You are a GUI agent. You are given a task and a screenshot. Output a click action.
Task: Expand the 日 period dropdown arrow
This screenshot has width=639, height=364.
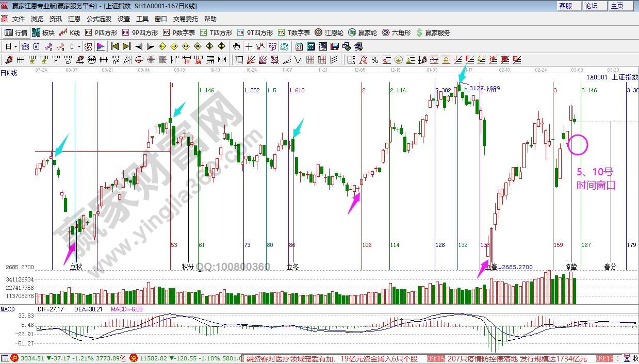(16, 46)
